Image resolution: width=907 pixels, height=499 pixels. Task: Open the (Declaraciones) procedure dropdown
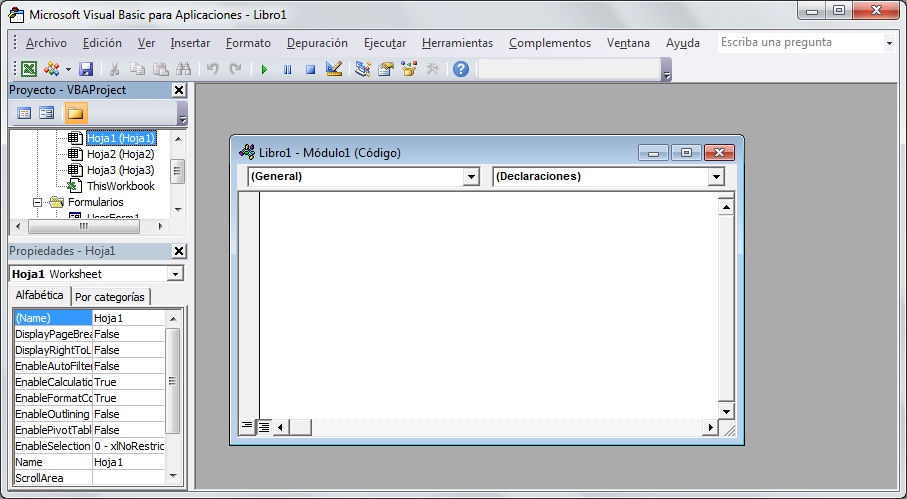[716, 177]
